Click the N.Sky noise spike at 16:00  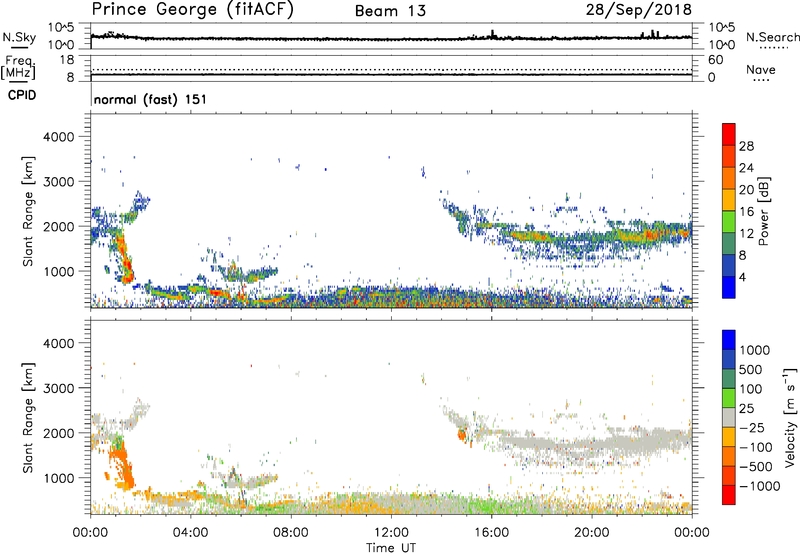tap(492, 34)
